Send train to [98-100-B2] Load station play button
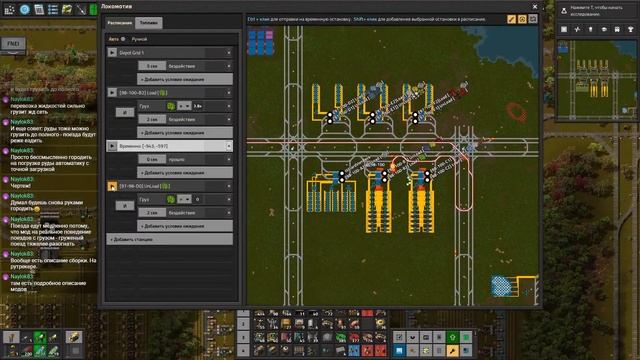 tap(112, 93)
